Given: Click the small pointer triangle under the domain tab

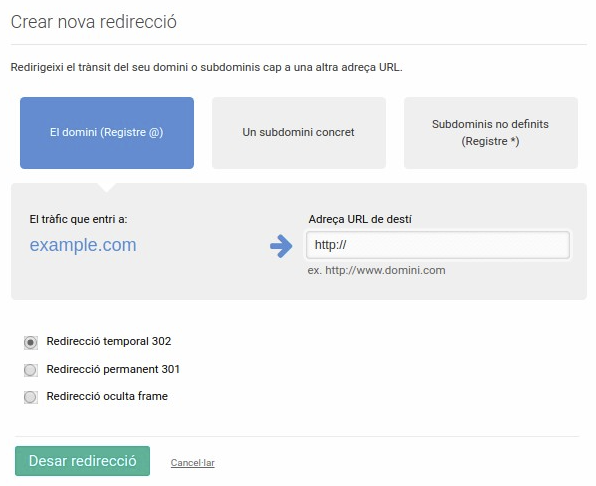Looking at the screenshot, I should [x=107, y=188].
